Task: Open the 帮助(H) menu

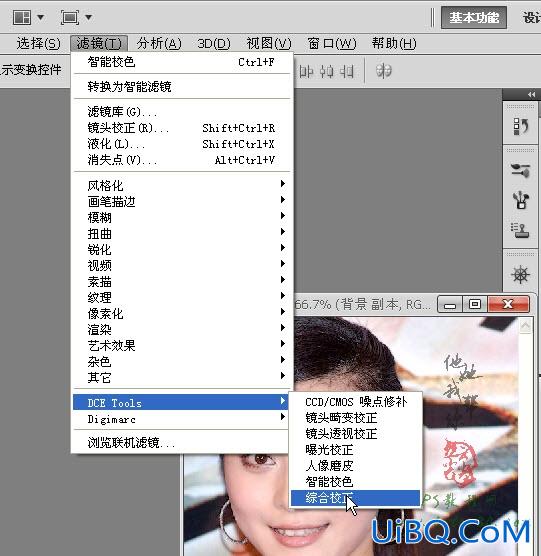Action: tap(394, 44)
